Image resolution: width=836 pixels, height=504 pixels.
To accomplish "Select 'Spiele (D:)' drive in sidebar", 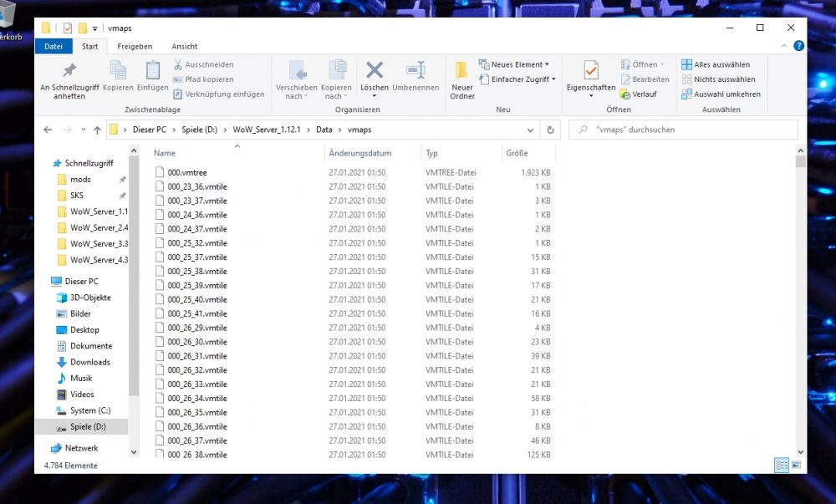I will point(82,427).
